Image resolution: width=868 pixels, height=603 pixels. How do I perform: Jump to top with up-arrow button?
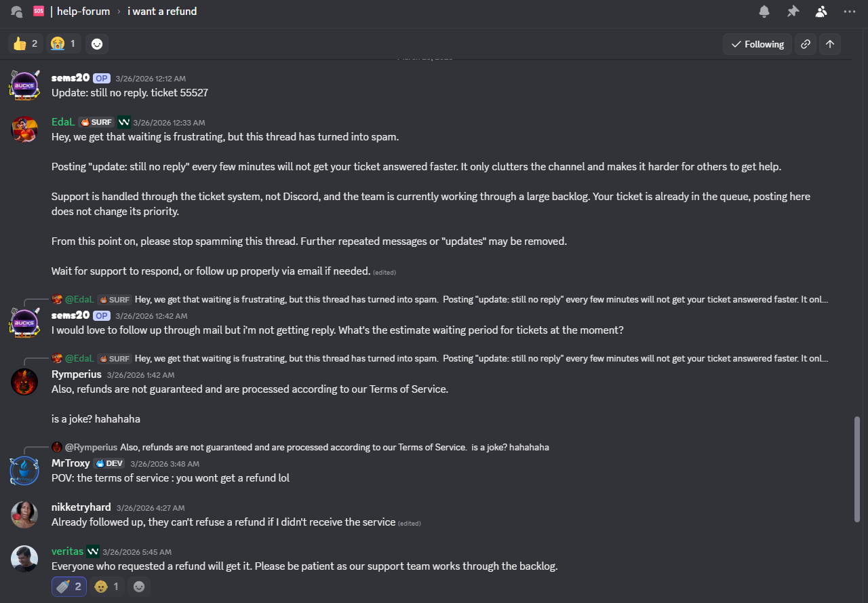pos(830,44)
